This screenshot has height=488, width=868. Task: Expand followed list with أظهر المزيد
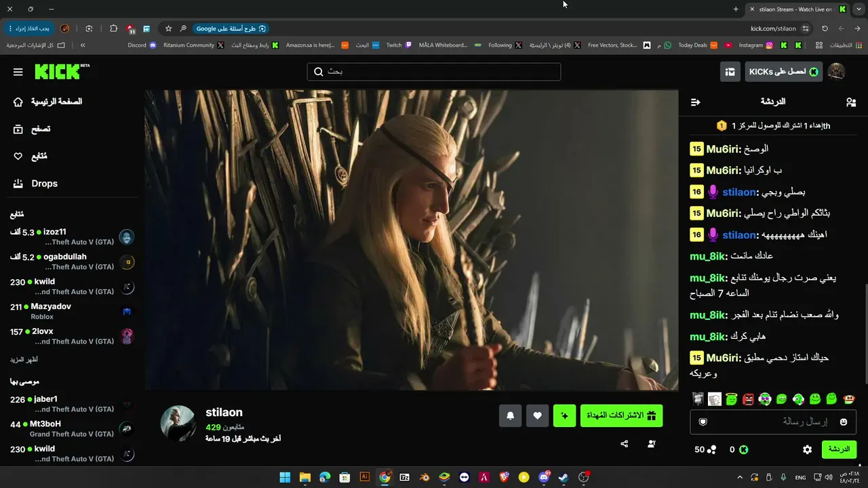point(24,359)
